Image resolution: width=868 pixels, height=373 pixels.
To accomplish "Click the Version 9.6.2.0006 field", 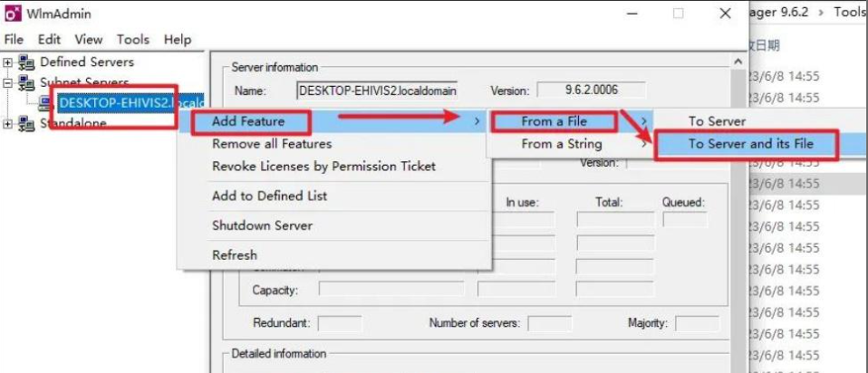I will pos(592,91).
